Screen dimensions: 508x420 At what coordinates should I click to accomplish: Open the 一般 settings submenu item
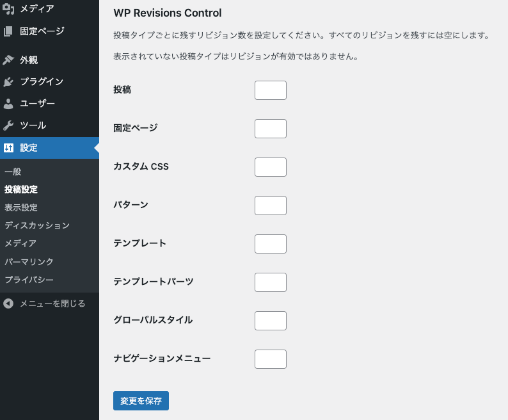coord(13,172)
